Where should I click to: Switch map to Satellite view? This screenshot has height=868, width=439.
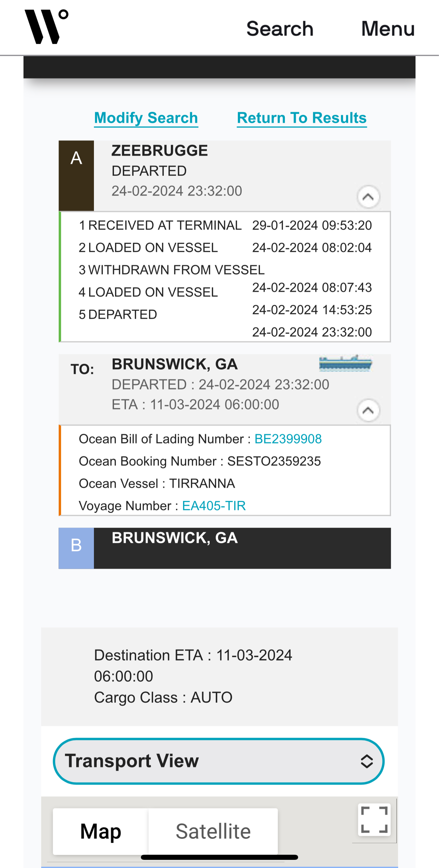pyautogui.click(x=213, y=831)
